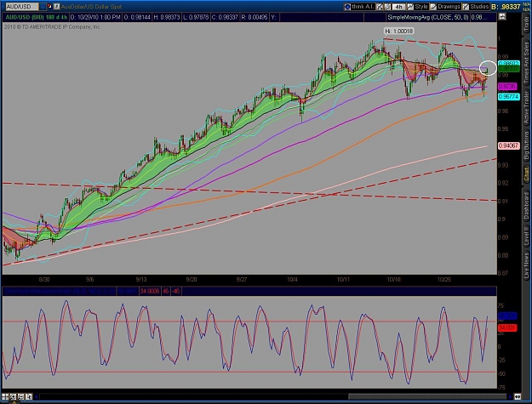Click the D: 10/29/10 1:00 PM date field
532x404 pixels.
(x=95, y=17)
